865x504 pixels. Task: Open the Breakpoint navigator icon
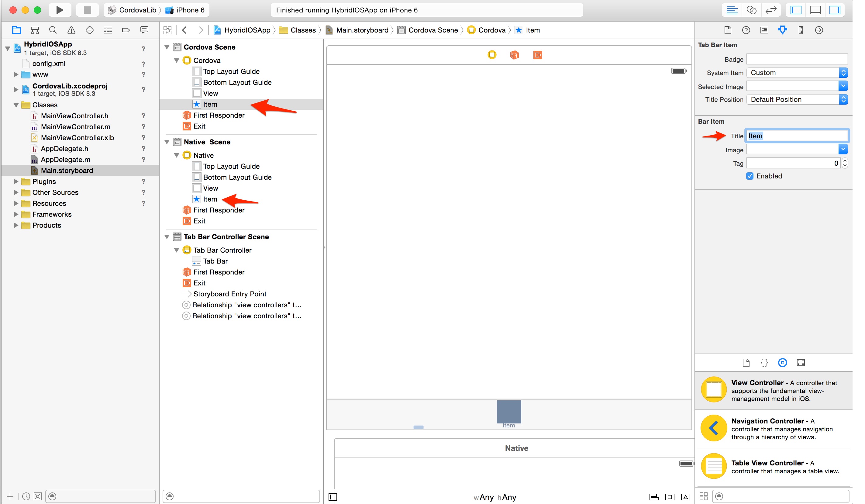pos(126,30)
